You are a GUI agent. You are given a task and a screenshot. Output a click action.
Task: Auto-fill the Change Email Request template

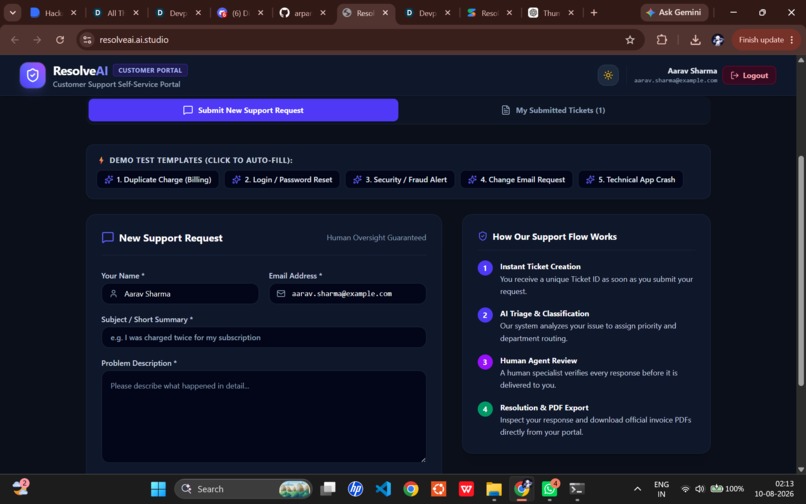pos(517,179)
